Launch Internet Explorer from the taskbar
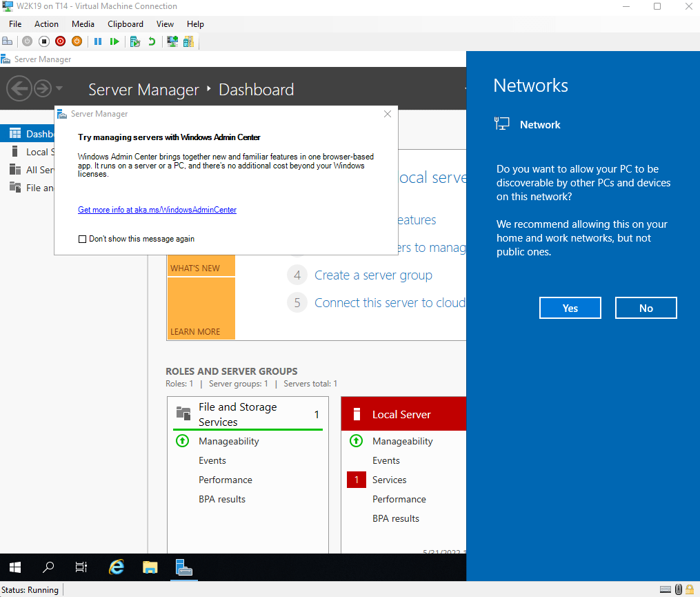Viewport: 700px width, 597px height. (117, 567)
